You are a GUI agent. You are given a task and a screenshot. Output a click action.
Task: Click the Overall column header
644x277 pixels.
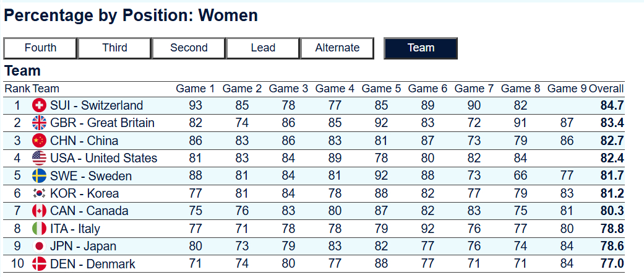(x=606, y=89)
